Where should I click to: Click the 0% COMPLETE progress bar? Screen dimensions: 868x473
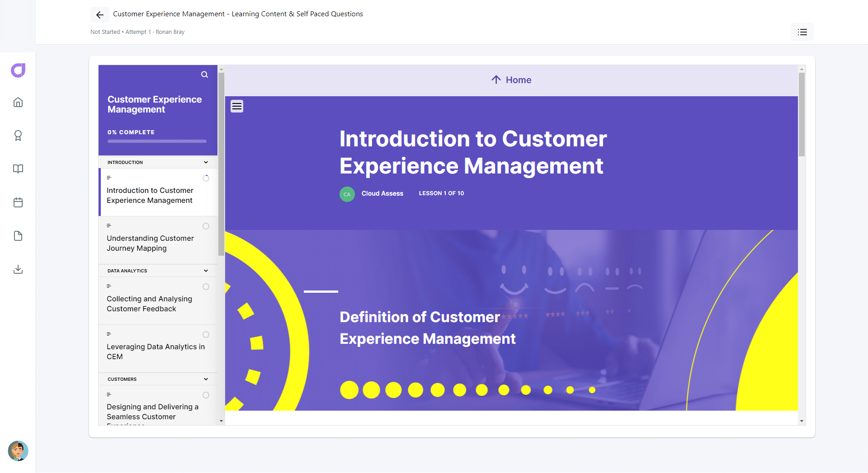point(157,141)
